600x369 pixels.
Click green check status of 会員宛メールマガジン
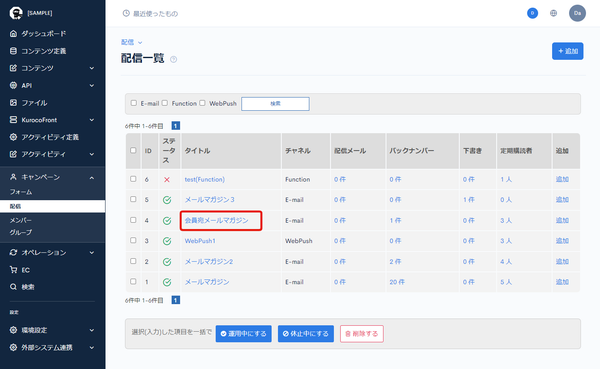tap(167, 220)
